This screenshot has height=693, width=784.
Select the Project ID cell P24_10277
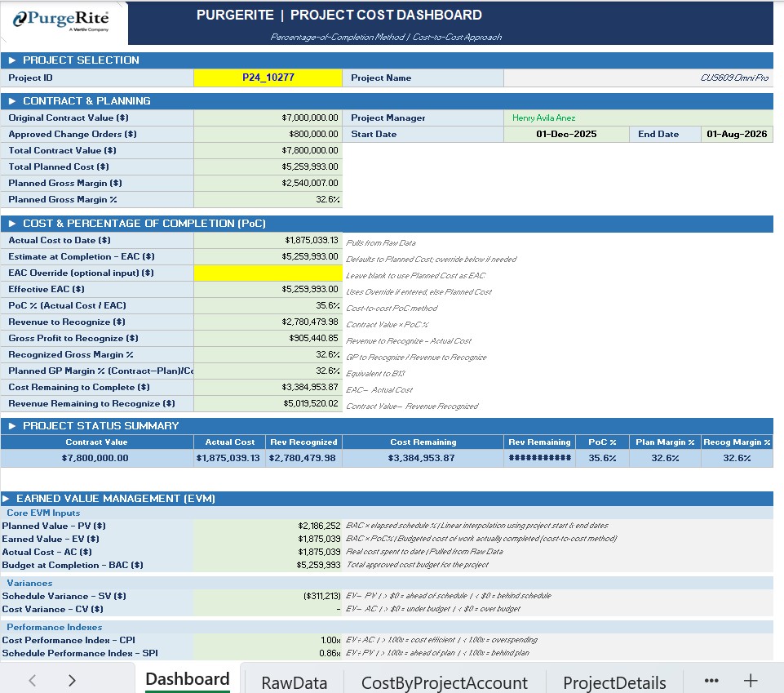pyautogui.click(x=268, y=78)
